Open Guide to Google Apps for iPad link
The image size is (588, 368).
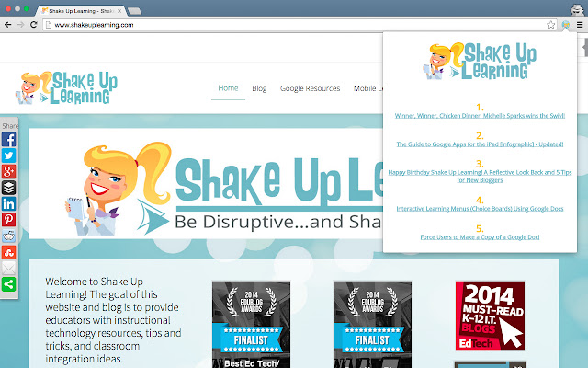pos(480,144)
